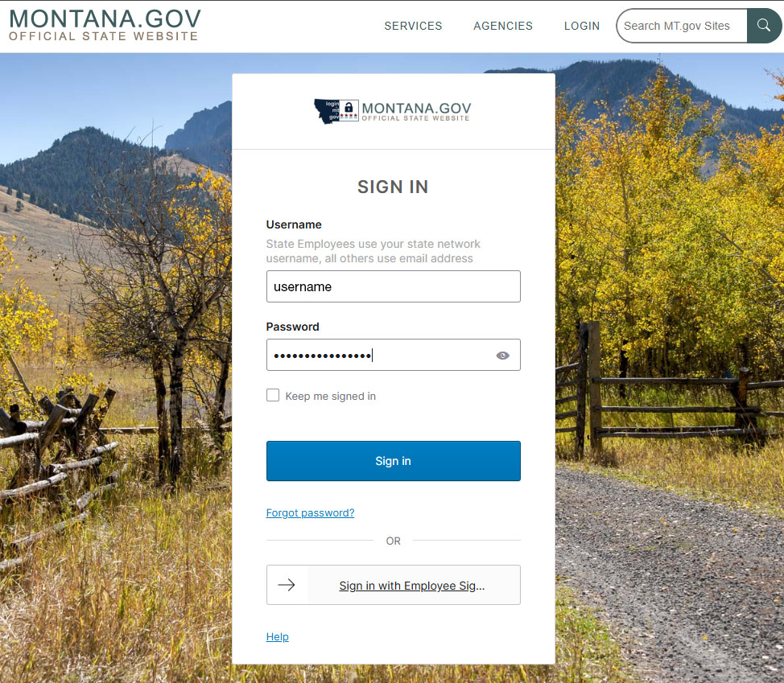The height and width of the screenshot is (683, 784).
Task: Click the Keep me signed in label
Action: click(x=331, y=397)
